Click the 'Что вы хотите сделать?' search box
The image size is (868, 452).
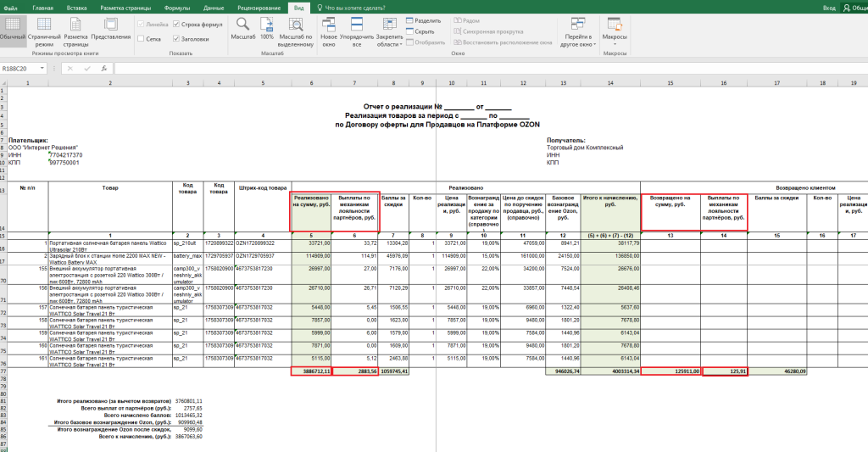(355, 8)
